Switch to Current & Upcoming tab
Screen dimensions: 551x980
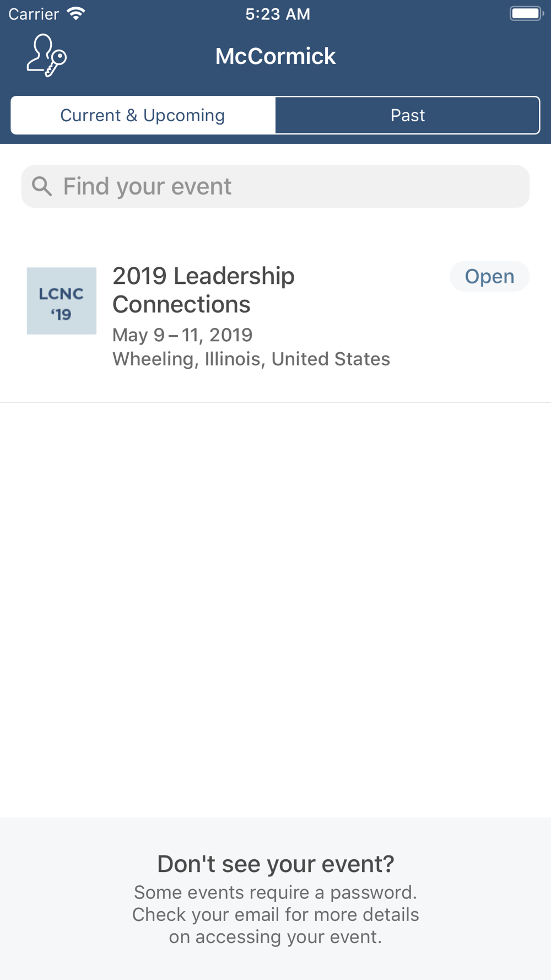pyautogui.click(x=143, y=115)
